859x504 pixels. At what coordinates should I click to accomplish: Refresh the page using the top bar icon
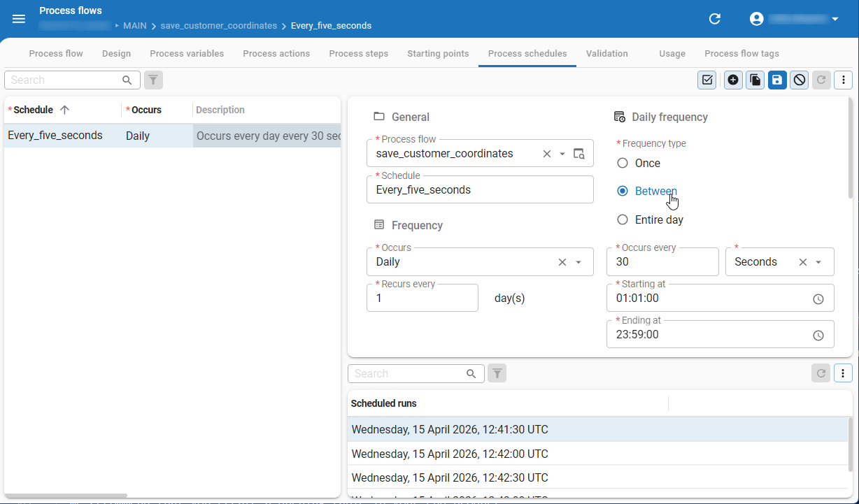click(x=714, y=19)
